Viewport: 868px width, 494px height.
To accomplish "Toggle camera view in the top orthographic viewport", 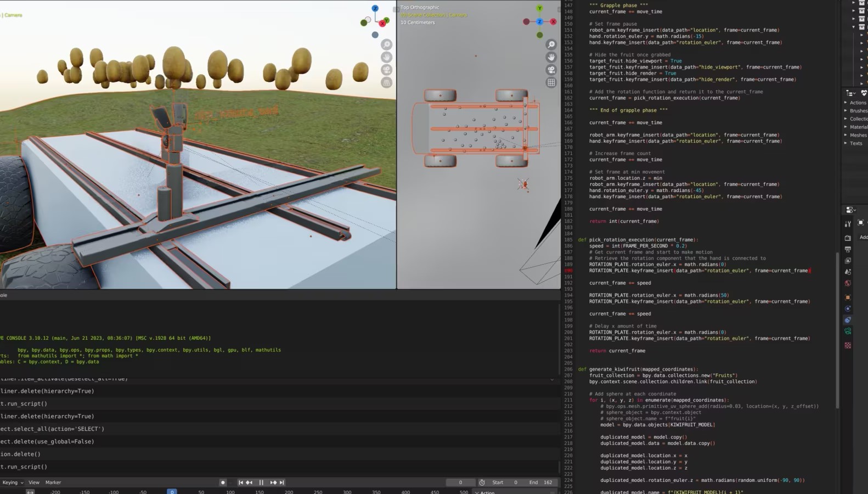I will [x=551, y=70].
